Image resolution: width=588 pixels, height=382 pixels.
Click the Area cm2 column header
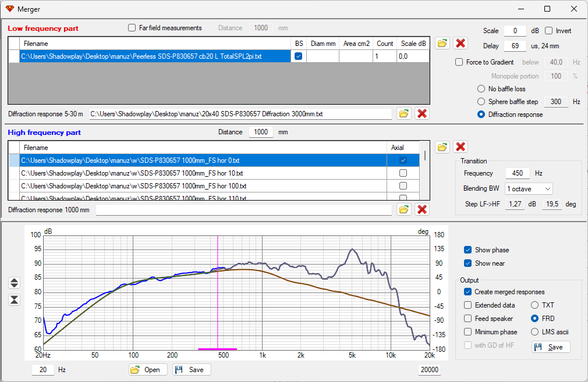coord(356,44)
